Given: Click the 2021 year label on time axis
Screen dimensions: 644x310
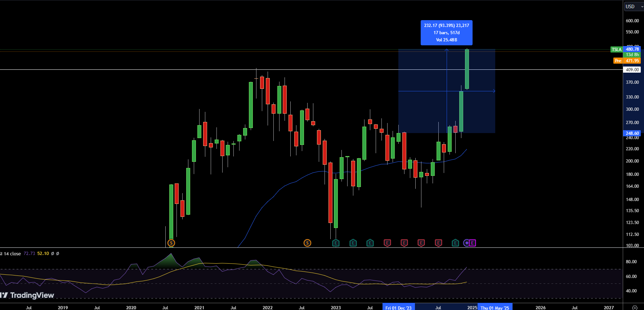Looking at the screenshot, I should click(x=199, y=307).
